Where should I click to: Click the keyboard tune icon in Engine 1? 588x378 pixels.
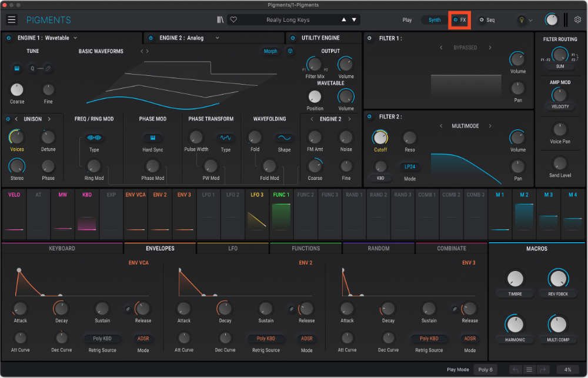pos(17,68)
